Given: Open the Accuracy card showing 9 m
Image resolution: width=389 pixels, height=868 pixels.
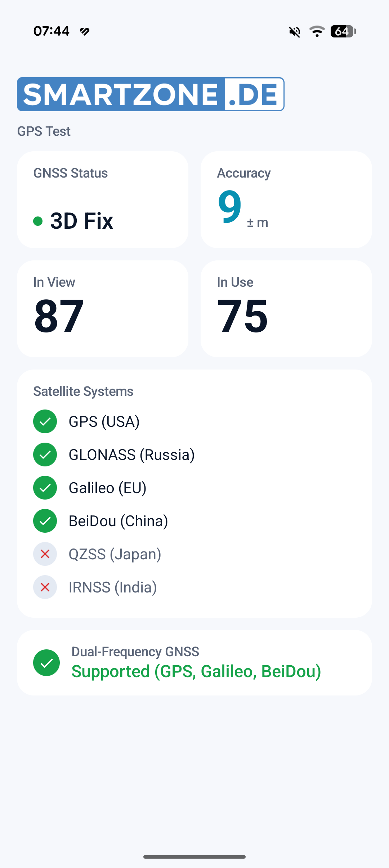Looking at the screenshot, I should 286,200.
